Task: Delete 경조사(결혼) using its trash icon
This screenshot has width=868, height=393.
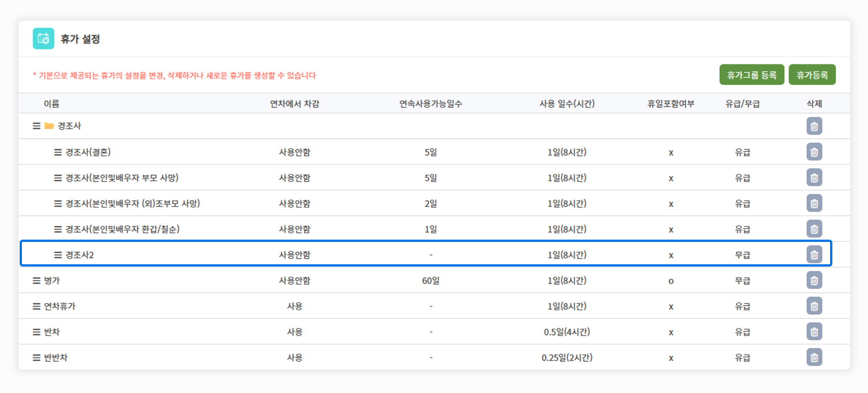Action: (x=814, y=152)
